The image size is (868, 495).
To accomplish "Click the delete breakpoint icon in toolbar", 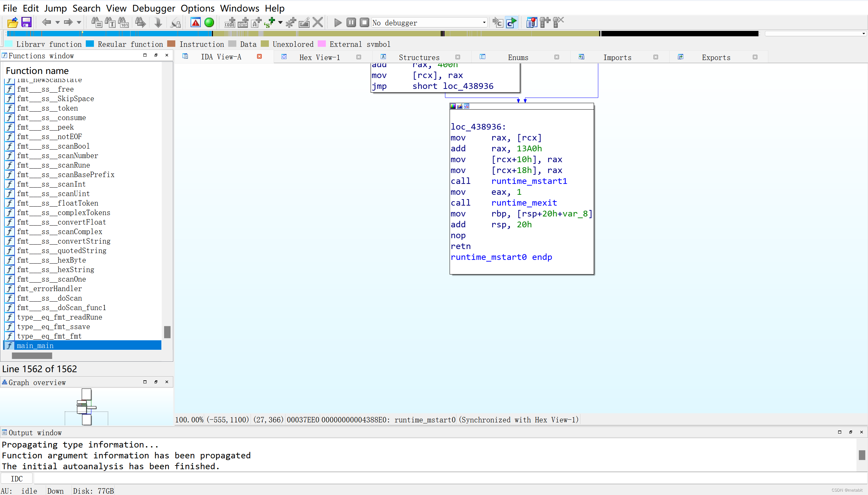I will [558, 23].
